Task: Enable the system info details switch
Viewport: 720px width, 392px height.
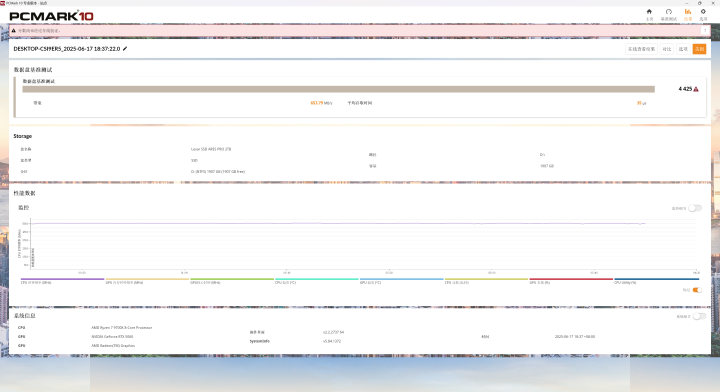Action: [x=699, y=316]
